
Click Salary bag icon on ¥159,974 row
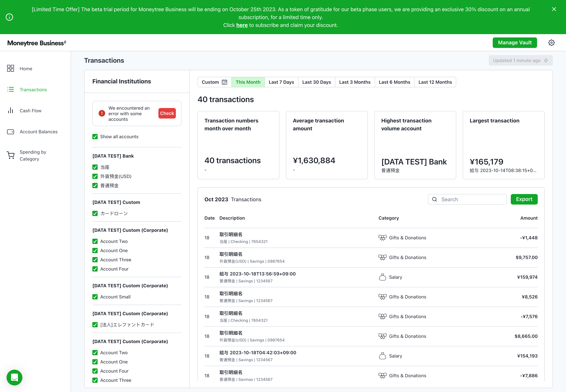(382, 277)
